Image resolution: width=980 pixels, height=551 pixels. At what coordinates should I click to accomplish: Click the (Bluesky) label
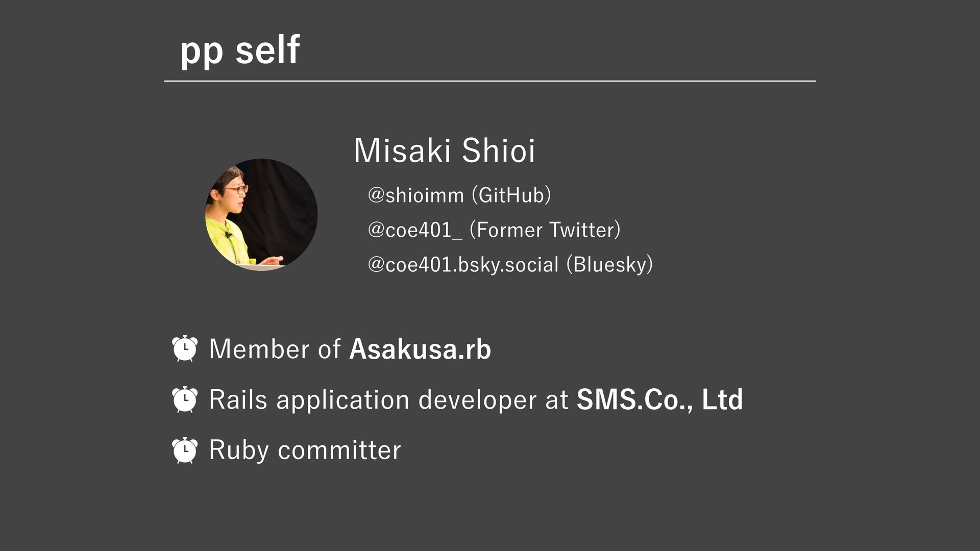[x=609, y=265]
